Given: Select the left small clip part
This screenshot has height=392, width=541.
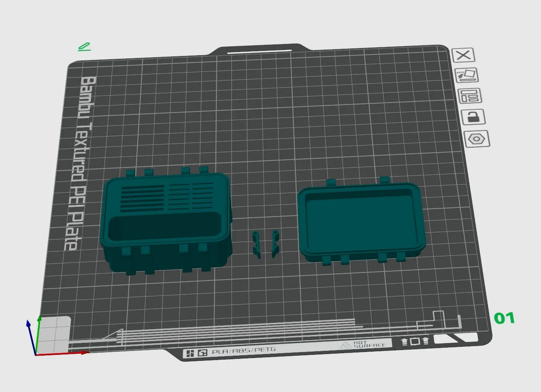Looking at the screenshot, I should click(x=256, y=244).
